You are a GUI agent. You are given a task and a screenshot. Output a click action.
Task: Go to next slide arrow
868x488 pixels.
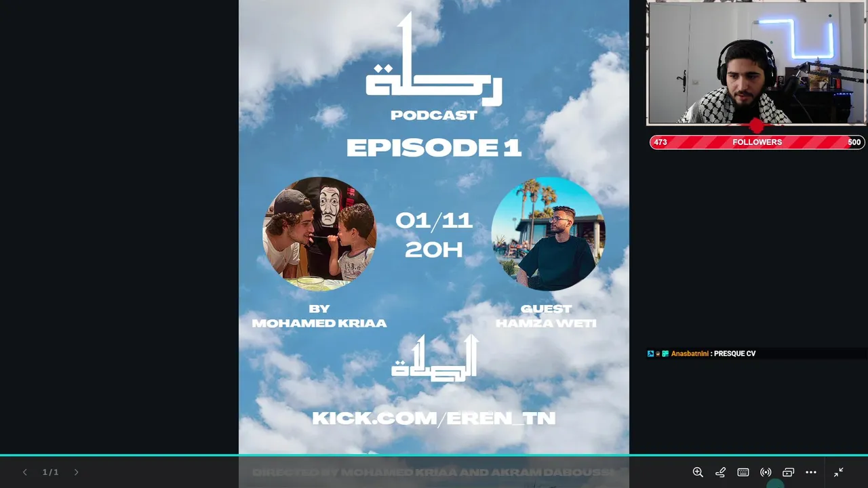[76, 472]
